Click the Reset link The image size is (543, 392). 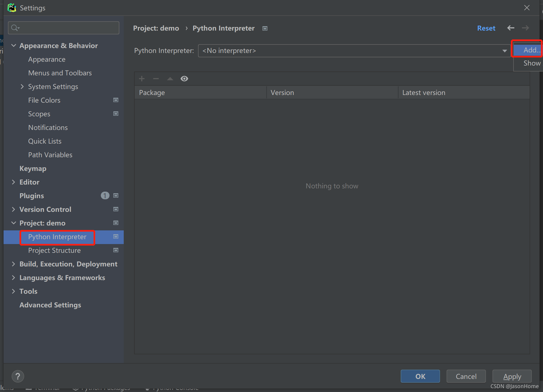point(486,28)
